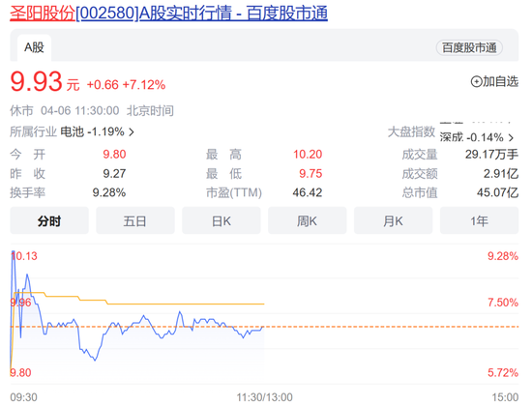Click the 换手率 value 9.28% in the stats
532x406 pixels.
109,192
